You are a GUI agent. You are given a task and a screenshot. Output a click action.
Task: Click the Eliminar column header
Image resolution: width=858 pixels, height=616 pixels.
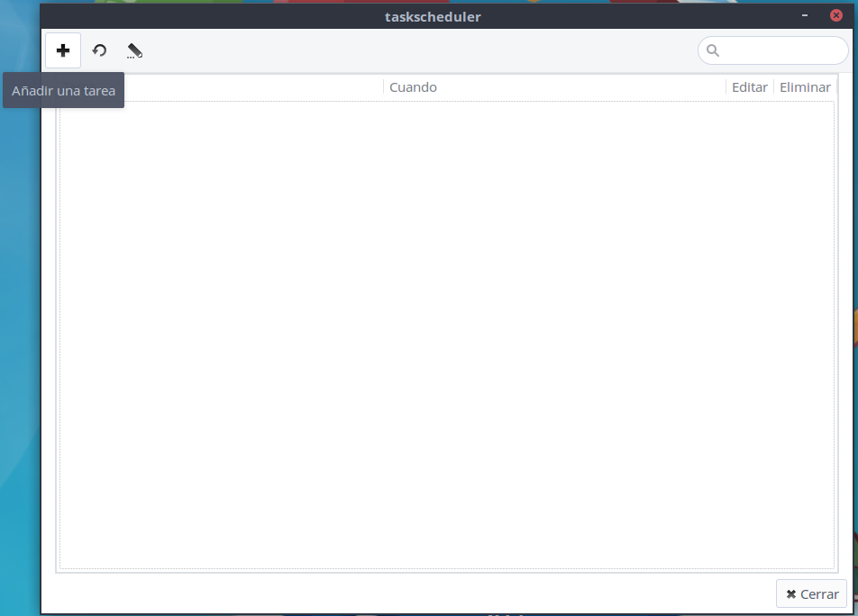805,87
